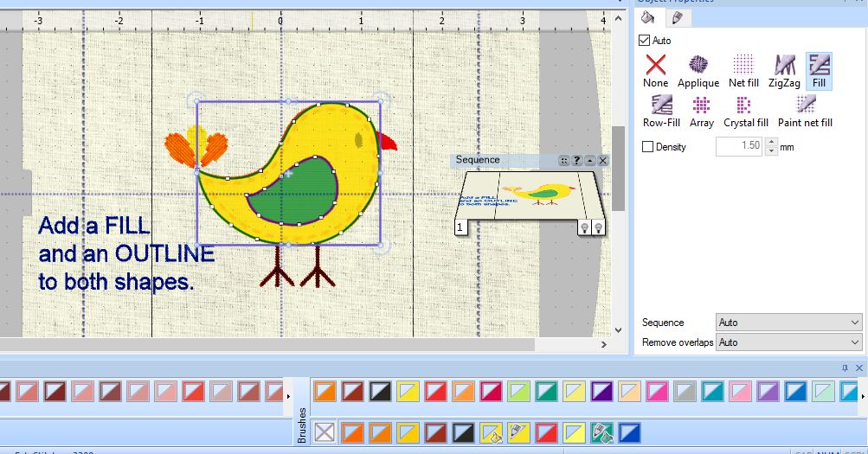The width and height of the screenshot is (868, 454).
Task: Pick the lavender purple thread swatch
Action: 768,391
